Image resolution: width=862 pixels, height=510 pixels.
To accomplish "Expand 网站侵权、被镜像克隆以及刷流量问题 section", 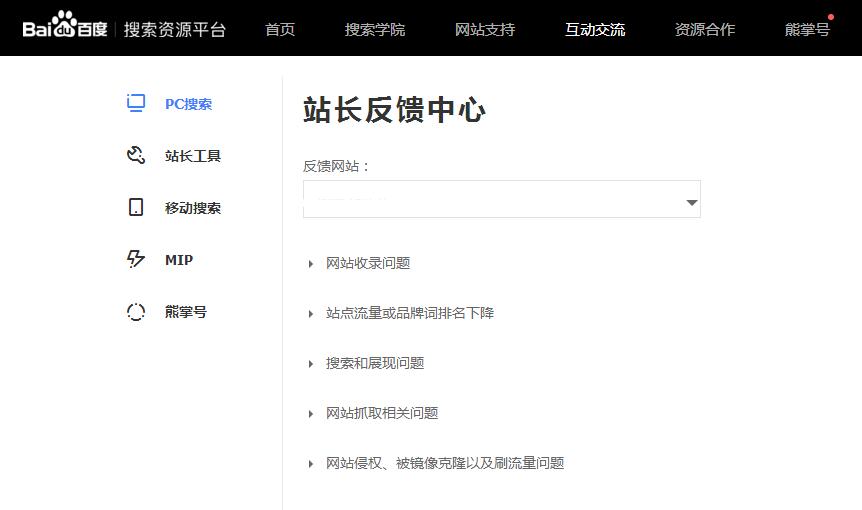I will (x=444, y=463).
